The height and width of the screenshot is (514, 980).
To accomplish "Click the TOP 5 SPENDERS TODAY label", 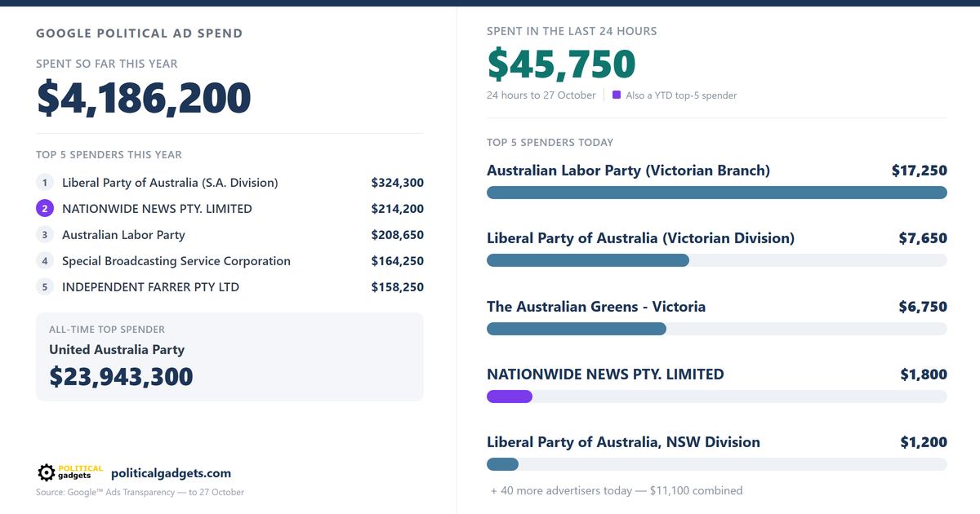I will tap(550, 143).
